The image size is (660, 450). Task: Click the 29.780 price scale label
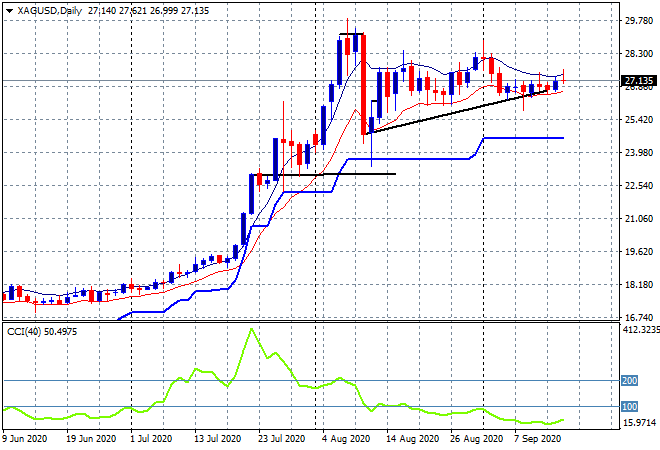639,21
